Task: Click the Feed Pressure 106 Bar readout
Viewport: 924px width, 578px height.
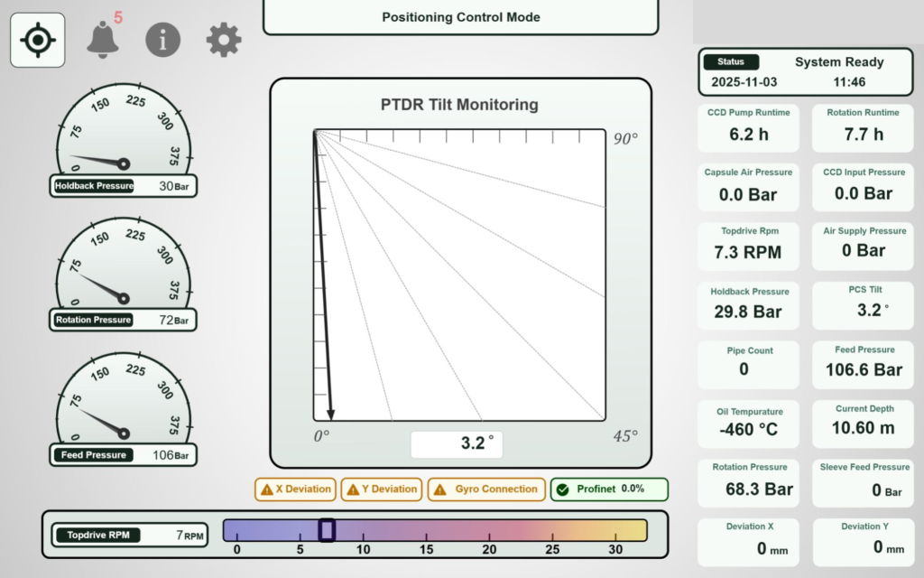Action: tap(123, 455)
